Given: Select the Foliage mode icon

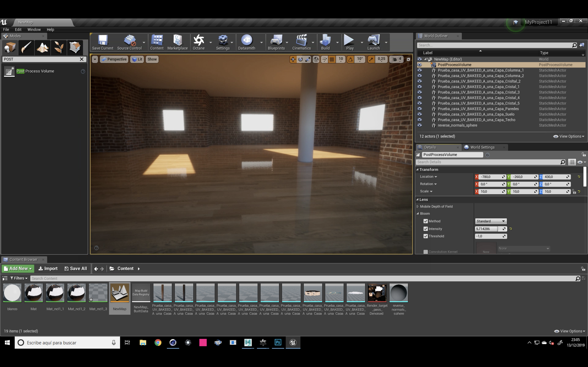Looking at the screenshot, I should tap(59, 47).
